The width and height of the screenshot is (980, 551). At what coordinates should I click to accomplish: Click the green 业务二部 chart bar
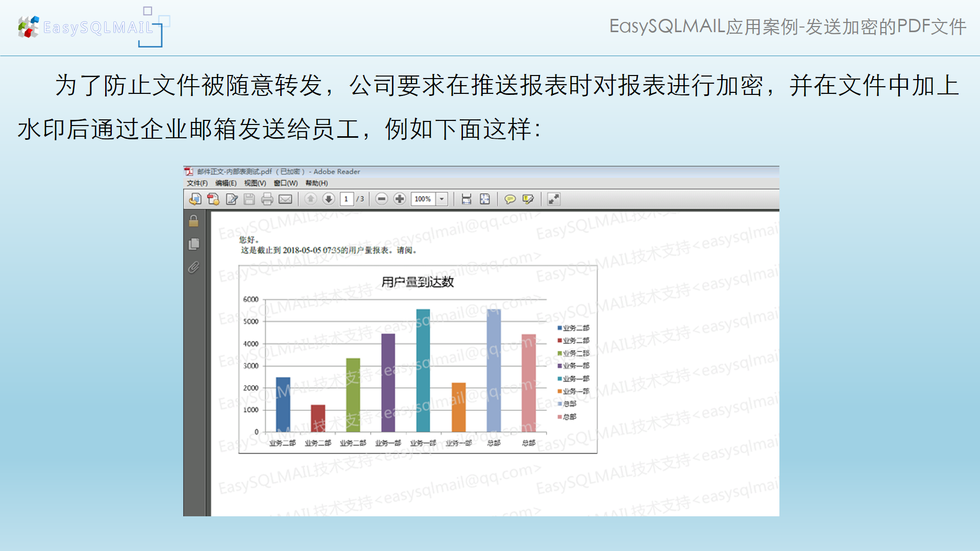tap(353, 395)
